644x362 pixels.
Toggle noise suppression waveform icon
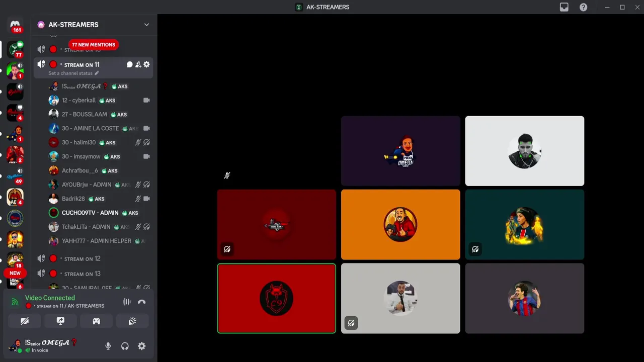click(126, 302)
